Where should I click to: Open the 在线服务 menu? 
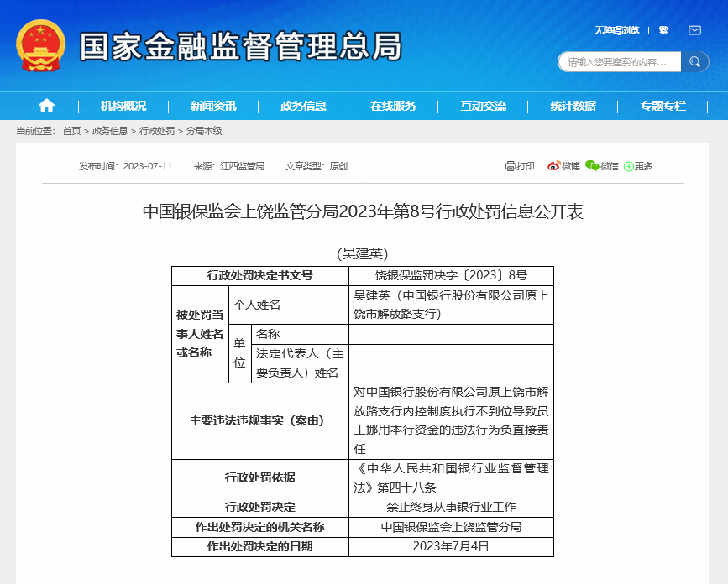pos(393,107)
